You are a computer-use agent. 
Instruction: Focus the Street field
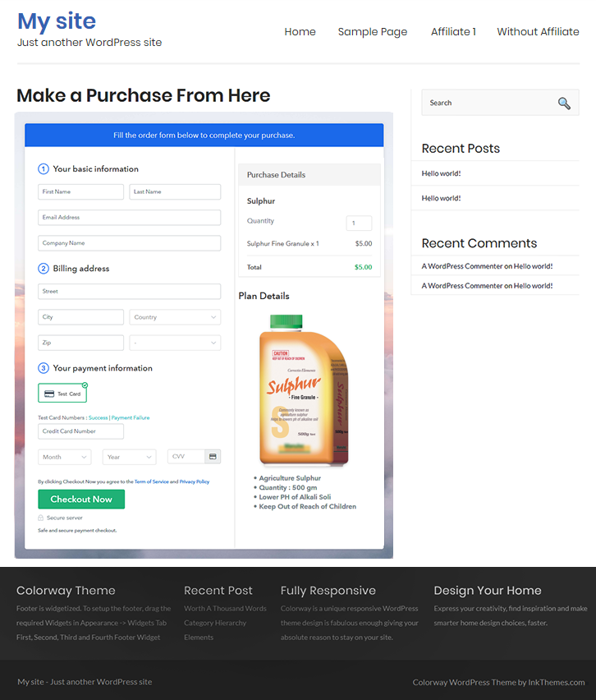pyautogui.click(x=130, y=292)
